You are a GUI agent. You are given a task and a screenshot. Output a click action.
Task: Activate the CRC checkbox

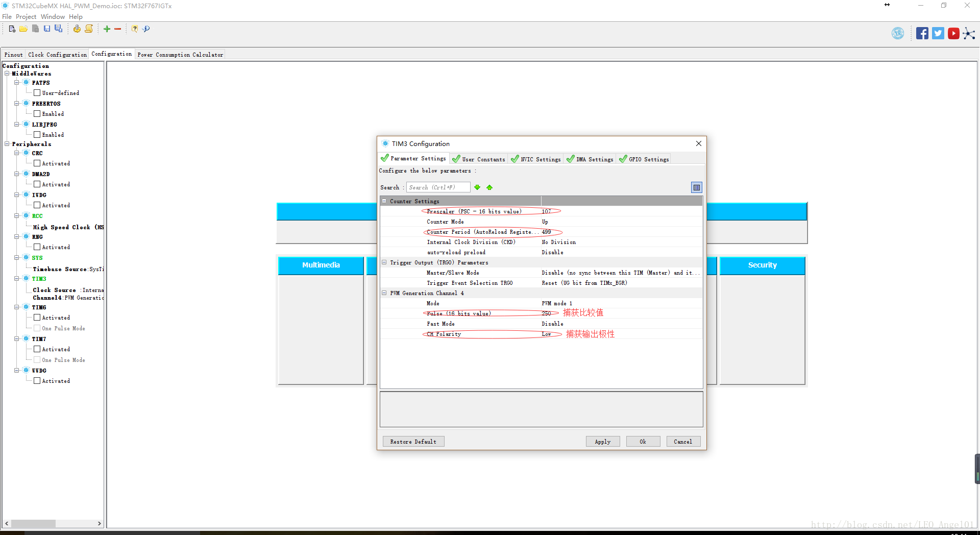pyautogui.click(x=37, y=163)
